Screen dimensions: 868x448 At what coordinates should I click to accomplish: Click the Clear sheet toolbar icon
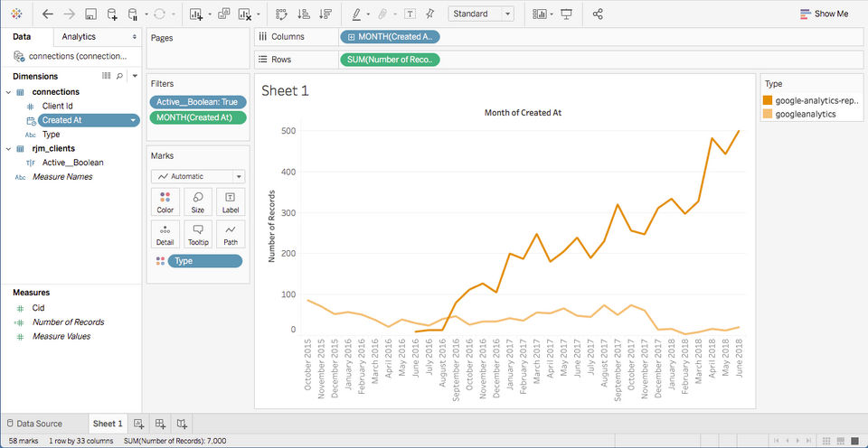tap(244, 14)
